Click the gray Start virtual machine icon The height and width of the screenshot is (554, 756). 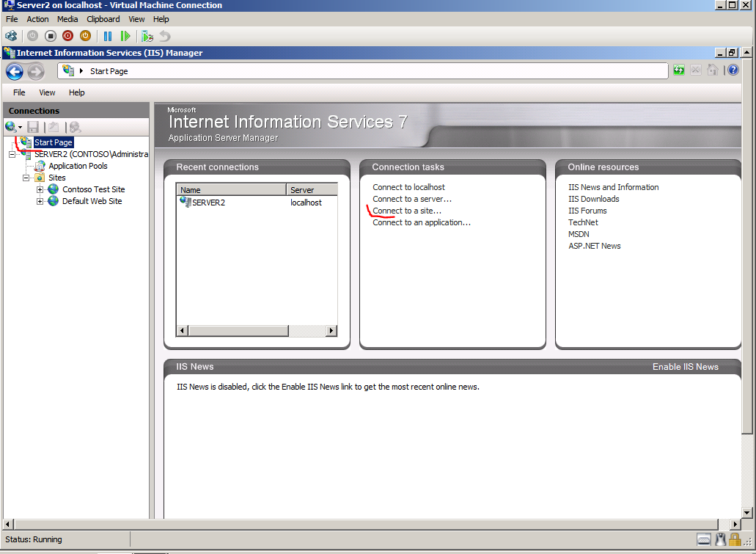point(32,36)
